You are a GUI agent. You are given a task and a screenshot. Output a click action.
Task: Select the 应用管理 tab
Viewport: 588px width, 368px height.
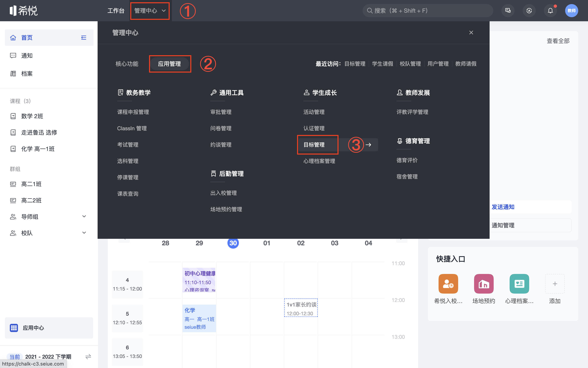click(169, 64)
